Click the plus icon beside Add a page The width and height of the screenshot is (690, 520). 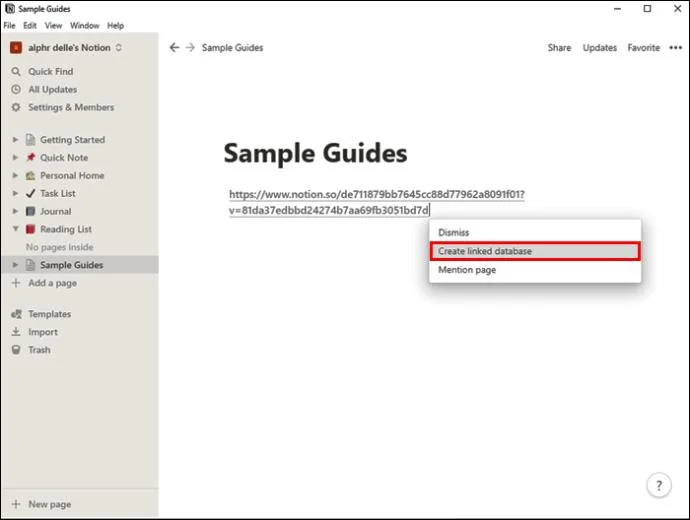16,283
